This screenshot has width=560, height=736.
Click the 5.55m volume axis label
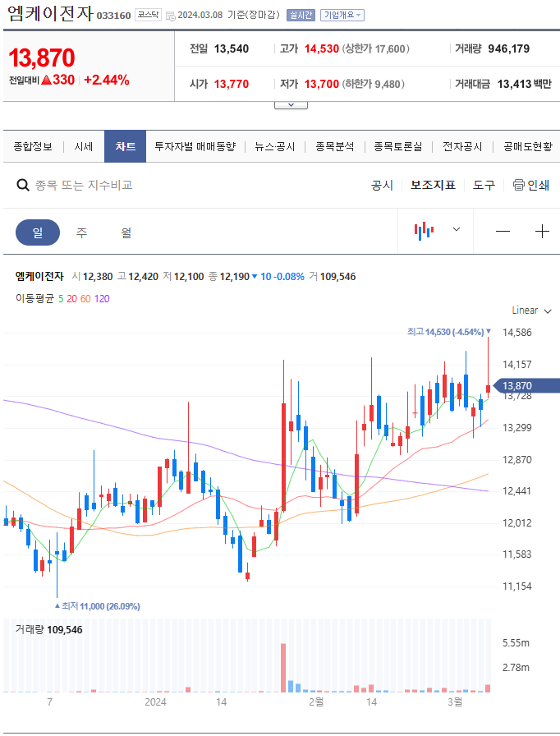tap(516, 643)
